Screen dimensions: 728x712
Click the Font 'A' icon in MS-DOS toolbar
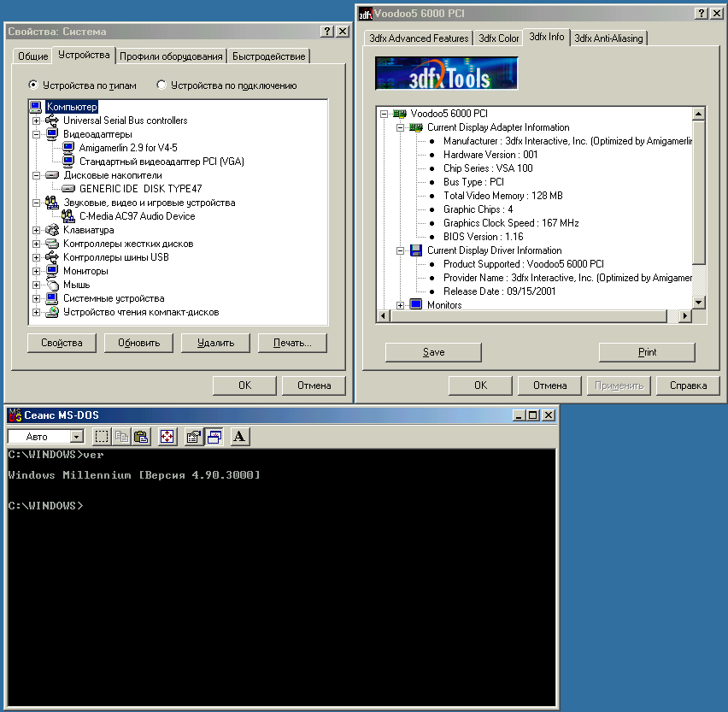point(239,437)
